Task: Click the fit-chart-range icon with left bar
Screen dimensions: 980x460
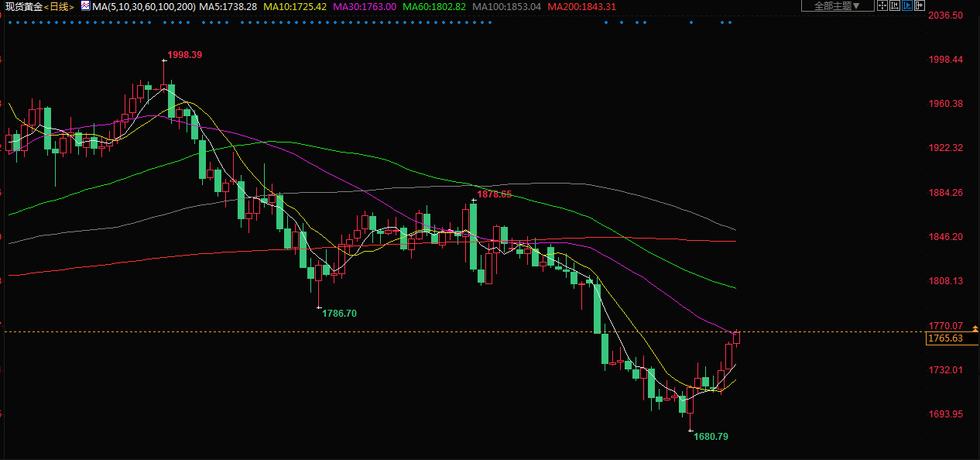Action: [x=895, y=5]
